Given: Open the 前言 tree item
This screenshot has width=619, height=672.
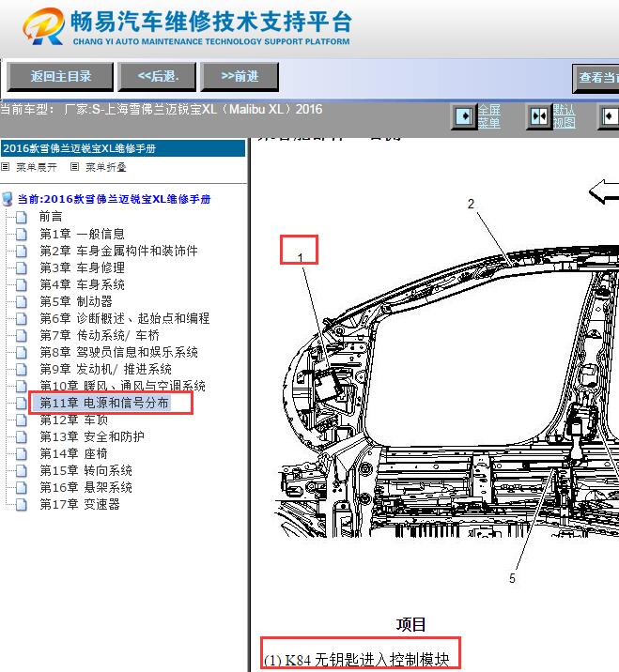Looking at the screenshot, I should tap(51, 217).
